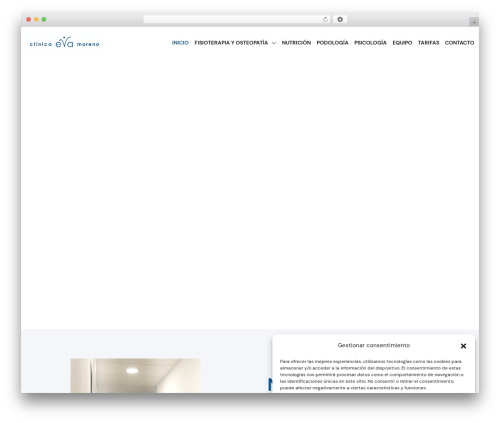Go to the Nutrición page
Viewport: 500px width, 423px height.
296,43
